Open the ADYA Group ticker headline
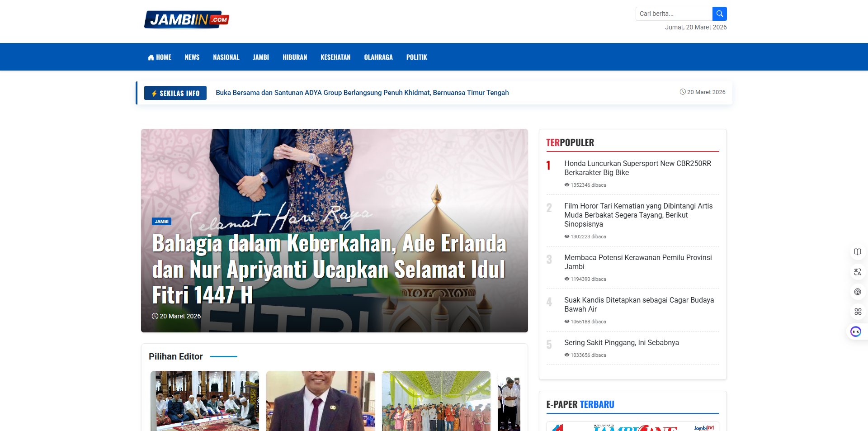This screenshot has width=868, height=431. click(362, 92)
